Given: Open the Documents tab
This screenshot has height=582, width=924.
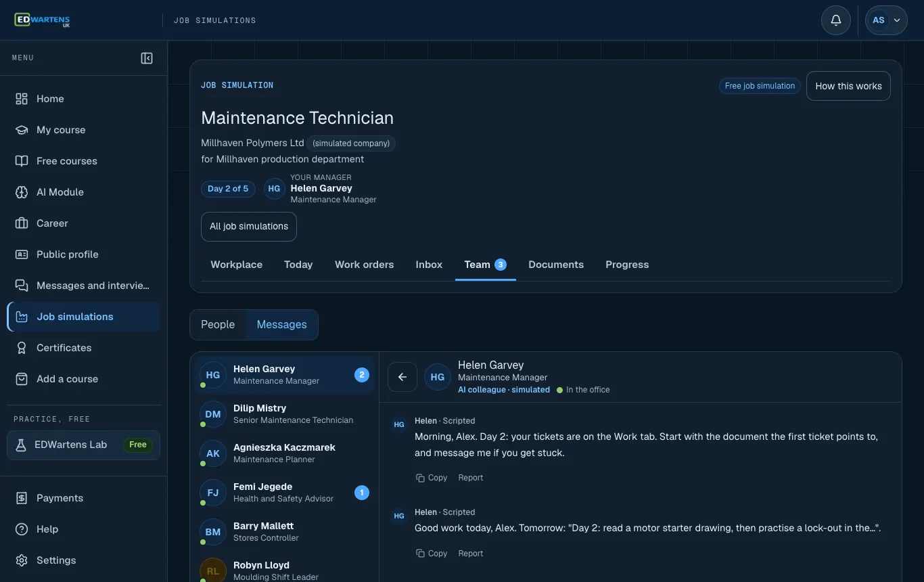Looking at the screenshot, I should (x=556, y=265).
